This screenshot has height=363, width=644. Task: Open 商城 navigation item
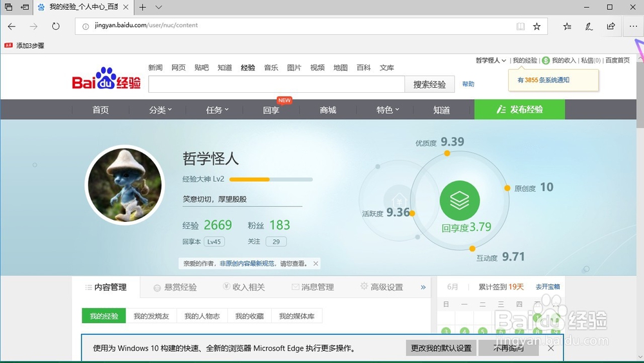pyautogui.click(x=328, y=110)
